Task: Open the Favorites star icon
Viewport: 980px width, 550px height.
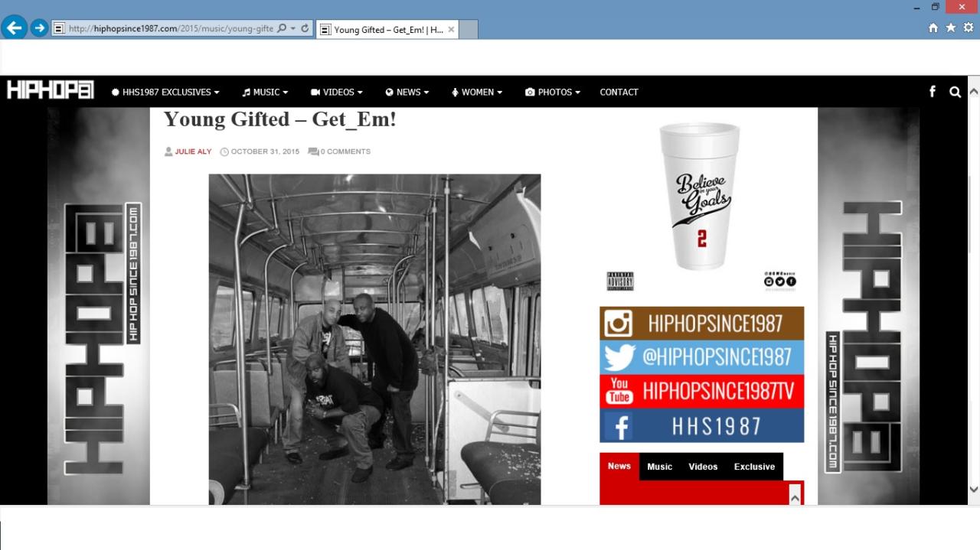Action: [950, 28]
